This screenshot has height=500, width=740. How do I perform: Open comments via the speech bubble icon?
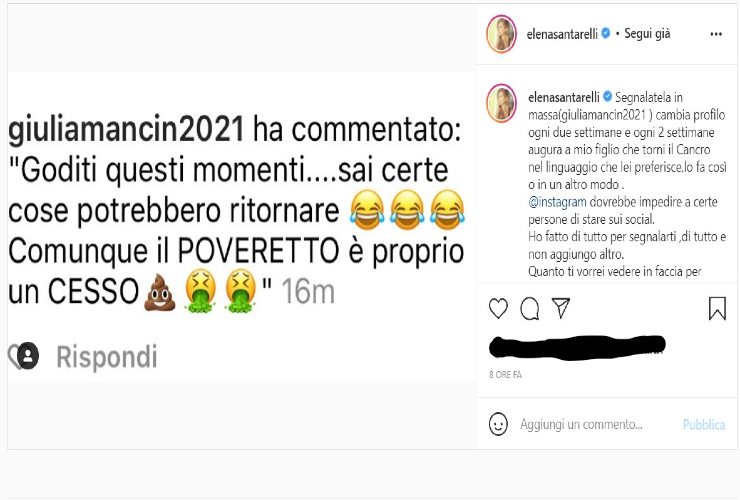(x=530, y=309)
